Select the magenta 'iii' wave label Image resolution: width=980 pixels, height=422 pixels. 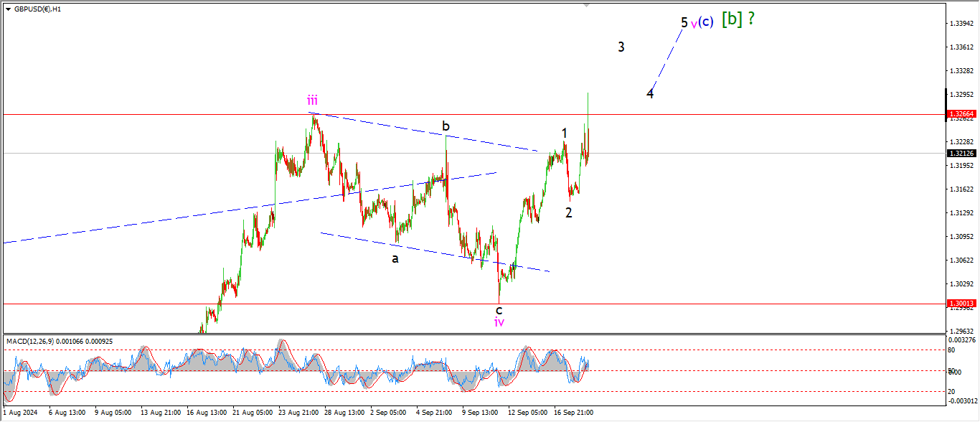coord(313,100)
